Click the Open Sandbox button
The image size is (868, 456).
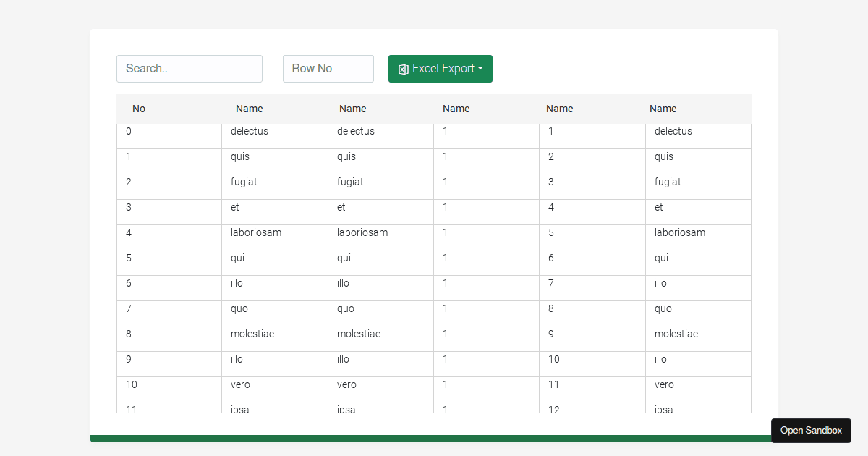point(811,430)
